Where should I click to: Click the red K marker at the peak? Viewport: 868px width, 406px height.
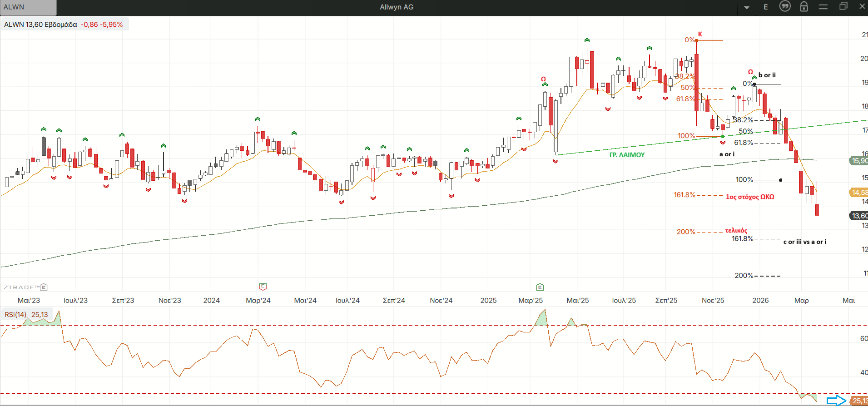point(700,34)
